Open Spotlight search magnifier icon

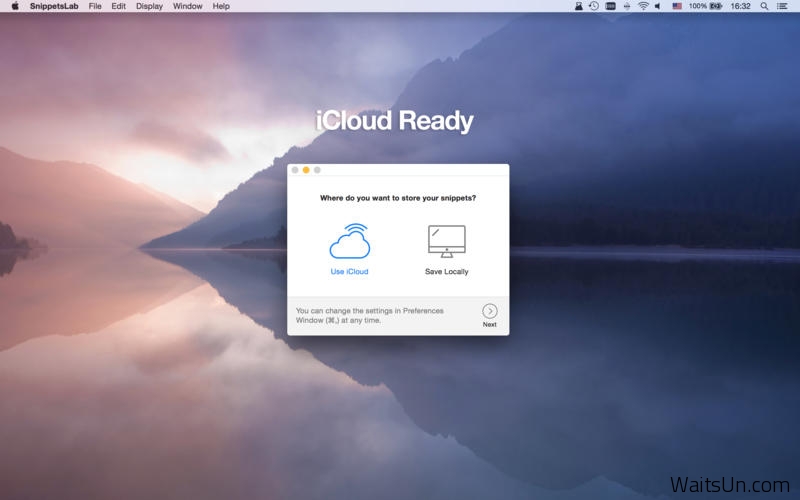[764, 6]
